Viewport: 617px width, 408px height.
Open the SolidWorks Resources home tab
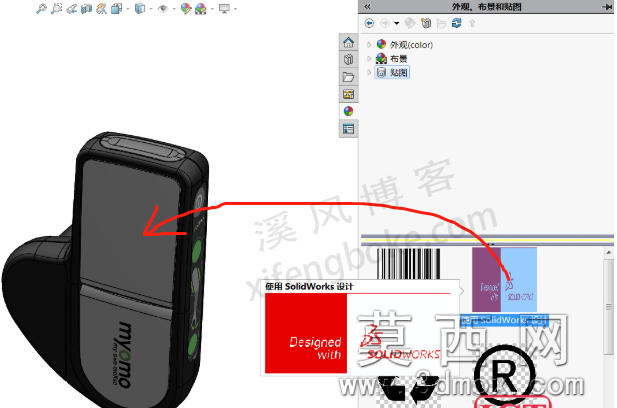pyautogui.click(x=348, y=42)
